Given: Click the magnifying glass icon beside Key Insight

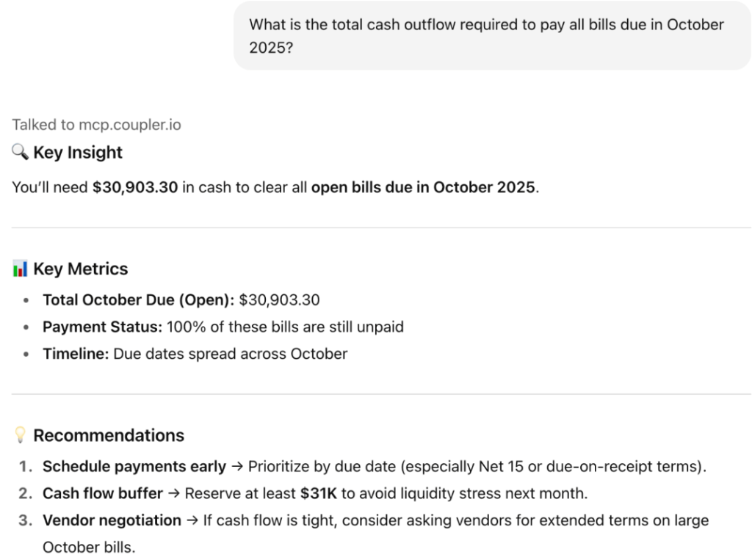Looking at the screenshot, I should point(20,153).
